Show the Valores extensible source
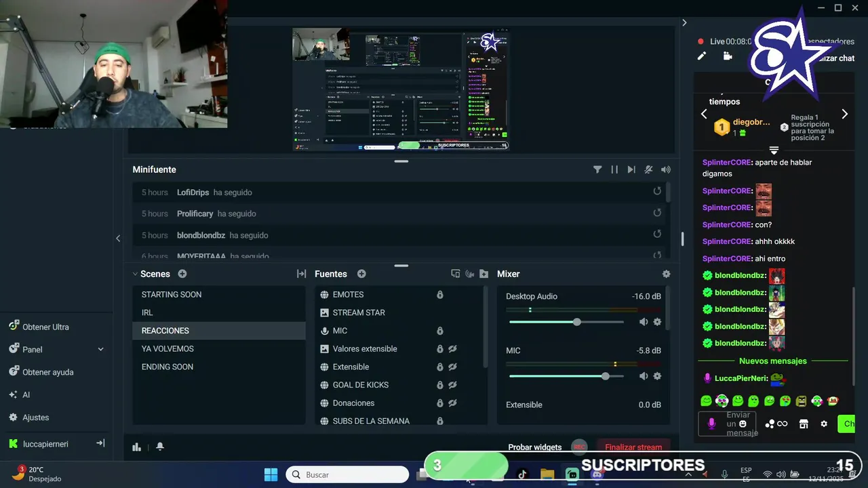Image resolution: width=868 pixels, height=488 pixels. coord(452,349)
